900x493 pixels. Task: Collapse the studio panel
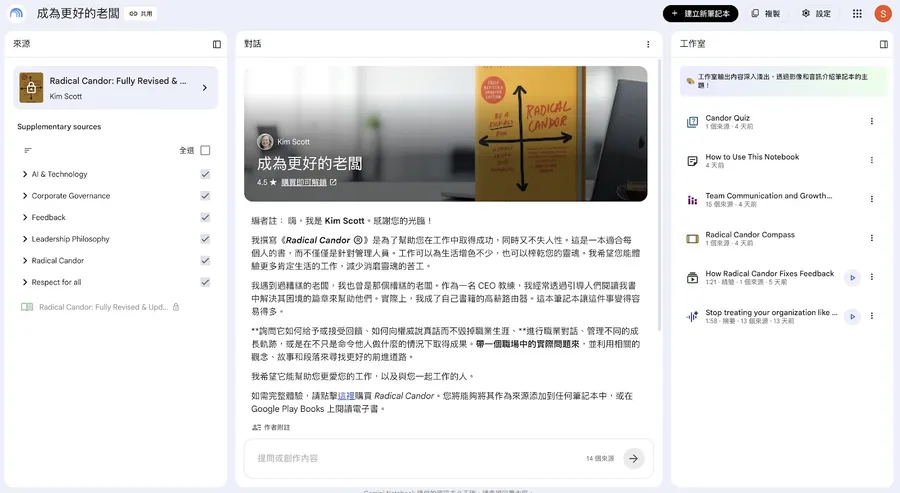(x=883, y=44)
